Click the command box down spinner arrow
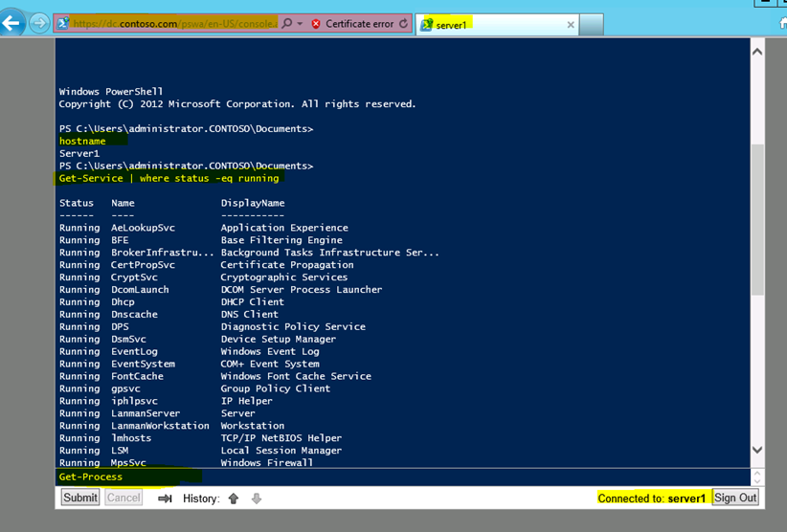787x532 pixels. click(x=757, y=481)
